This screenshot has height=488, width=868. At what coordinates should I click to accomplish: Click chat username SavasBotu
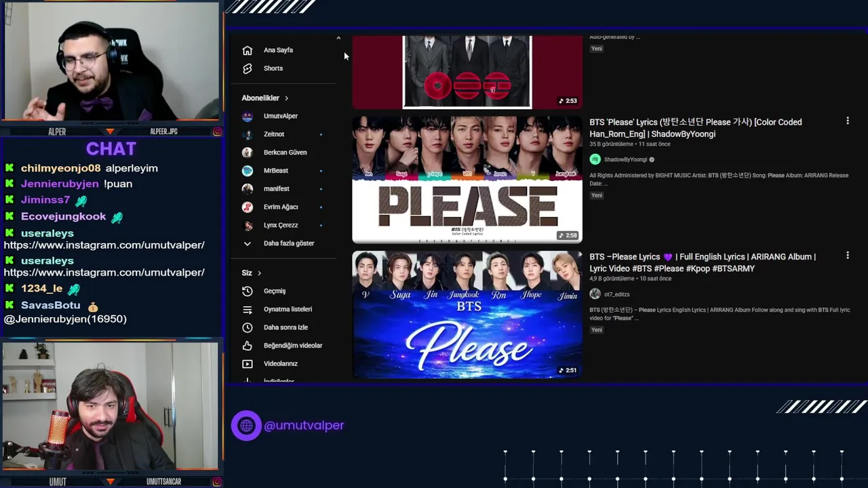(50, 305)
